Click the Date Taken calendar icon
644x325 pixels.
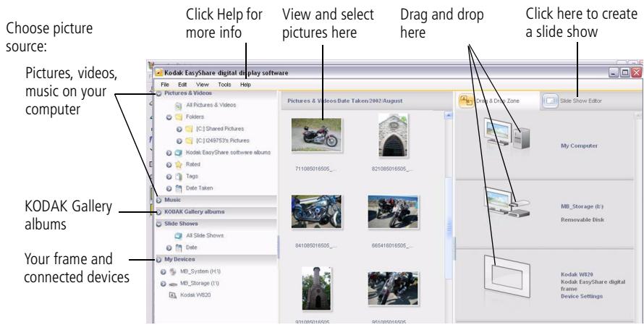point(178,189)
